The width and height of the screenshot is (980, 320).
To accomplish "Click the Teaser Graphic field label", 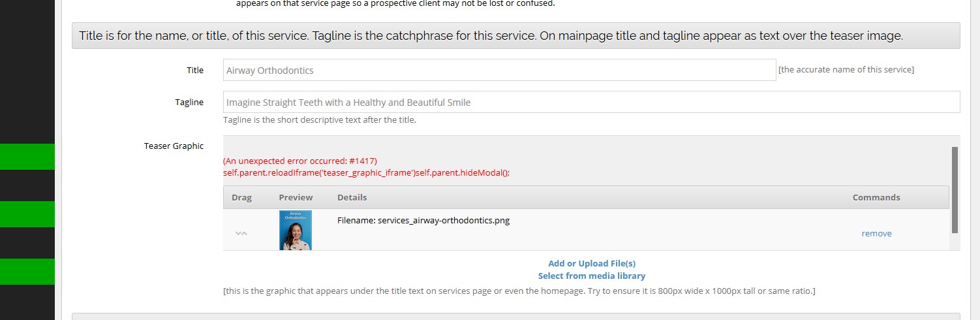I will pos(174,146).
